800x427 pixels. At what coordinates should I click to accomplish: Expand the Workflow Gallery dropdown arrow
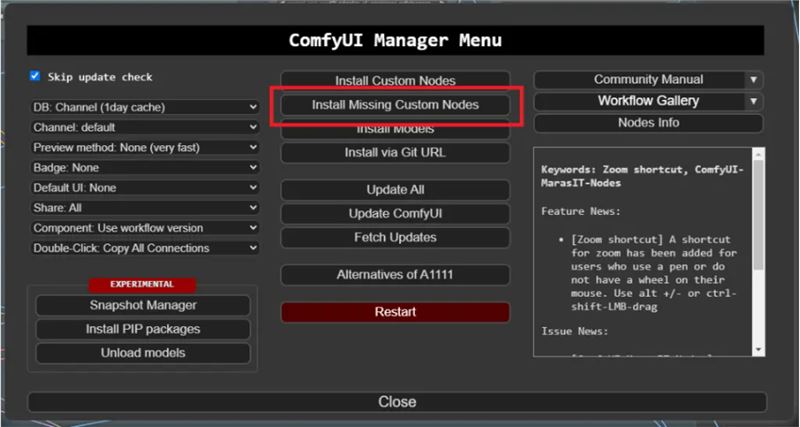(754, 102)
